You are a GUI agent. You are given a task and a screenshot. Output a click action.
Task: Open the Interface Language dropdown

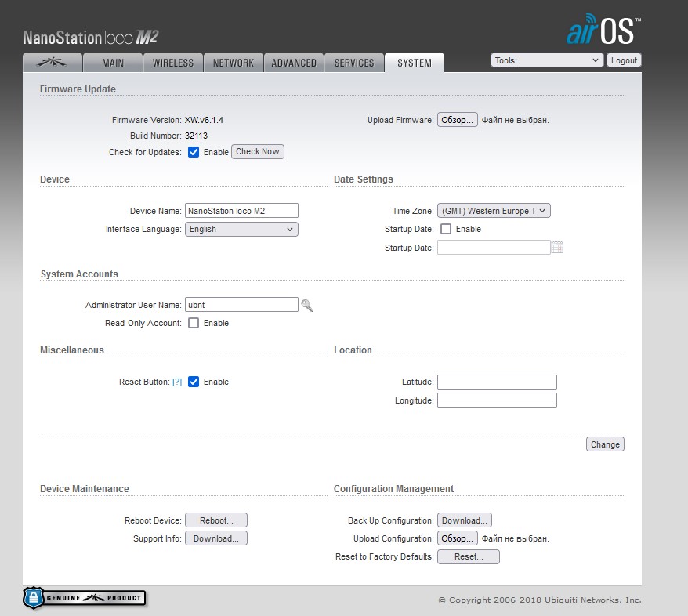pos(241,229)
